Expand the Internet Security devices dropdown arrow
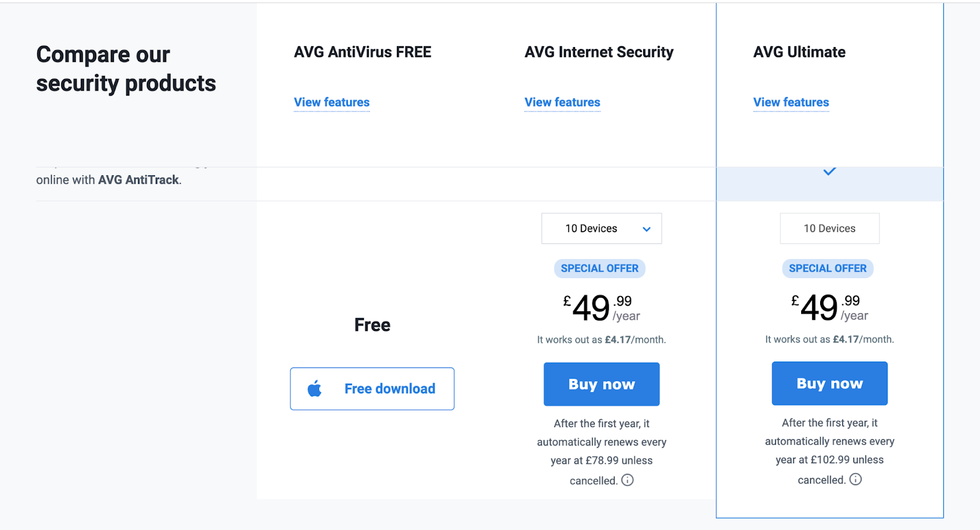 646,229
